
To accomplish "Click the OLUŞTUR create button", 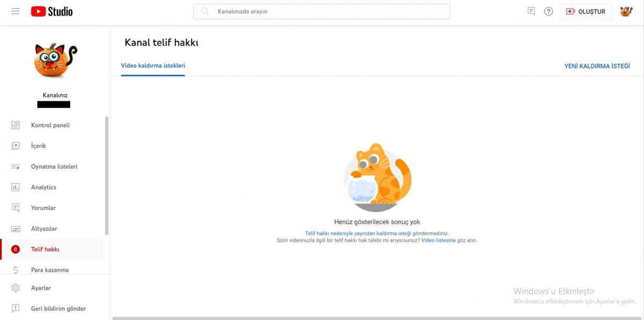I will click(586, 11).
